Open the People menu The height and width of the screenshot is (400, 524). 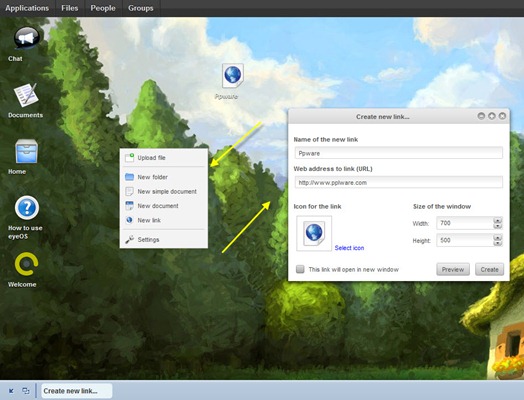[103, 8]
